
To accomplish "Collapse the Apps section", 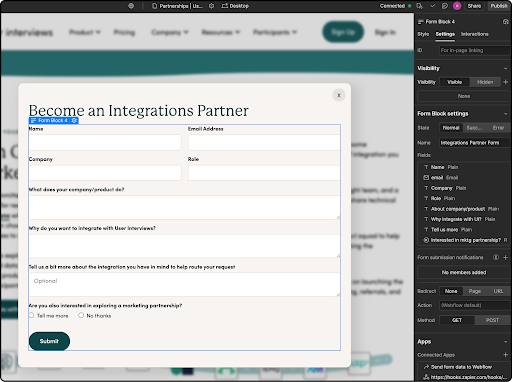I will pos(506,342).
